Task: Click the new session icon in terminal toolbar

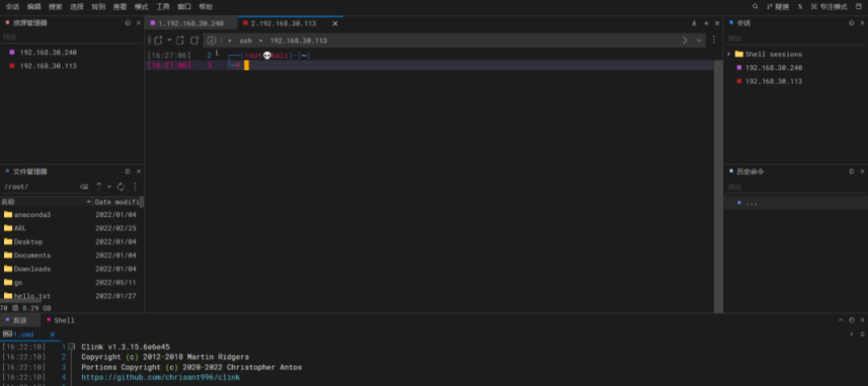Action: 159,41
